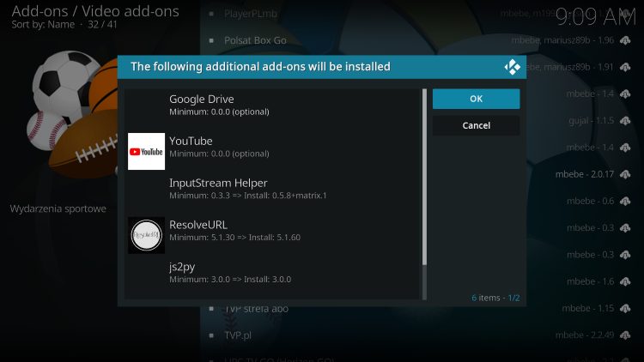Click the Add-ons / Video add-ons heading
The image size is (644, 362).
point(95,11)
